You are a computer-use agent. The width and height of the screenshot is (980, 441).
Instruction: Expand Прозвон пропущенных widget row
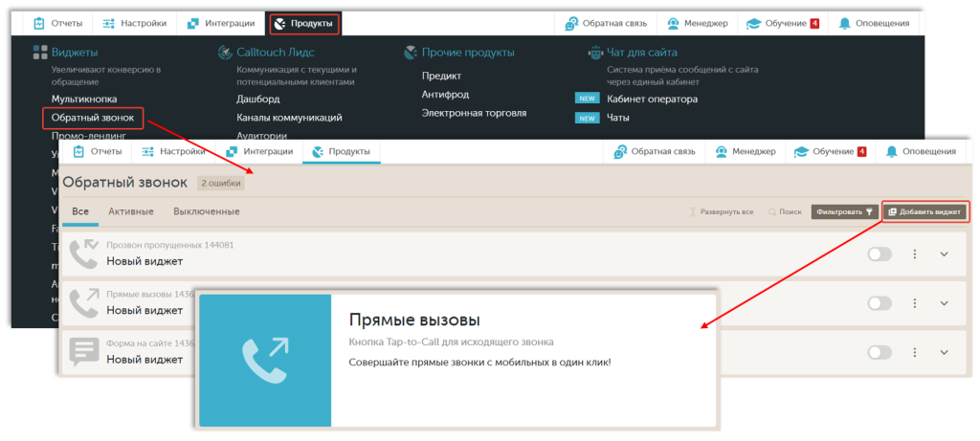tap(945, 254)
